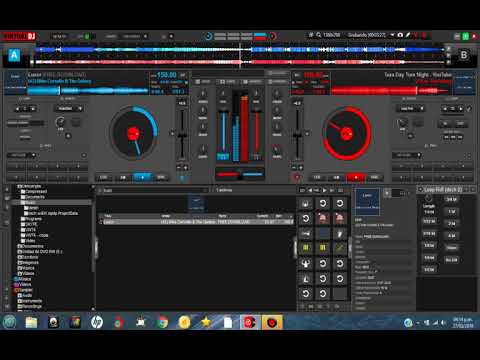Select deck B letter badge
The width and height of the screenshot is (480, 360).
(x=464, y=55)
